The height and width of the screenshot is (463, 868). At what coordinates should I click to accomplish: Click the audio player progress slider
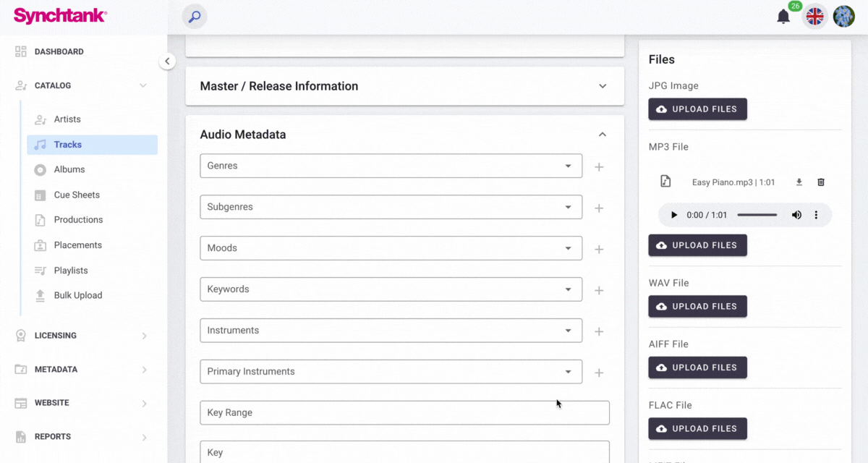click(757, 215)
